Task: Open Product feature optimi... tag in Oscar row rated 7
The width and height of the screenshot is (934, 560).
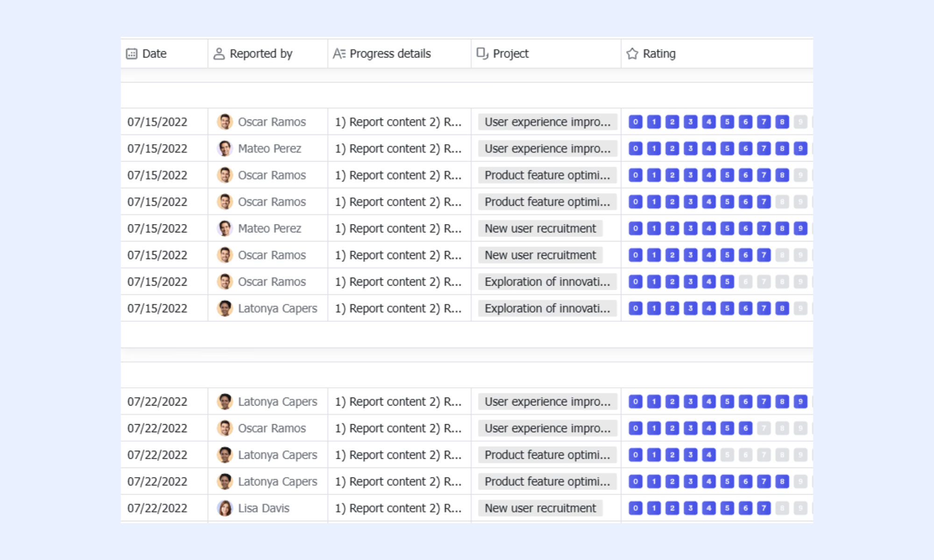Action: tap(547, 202)
